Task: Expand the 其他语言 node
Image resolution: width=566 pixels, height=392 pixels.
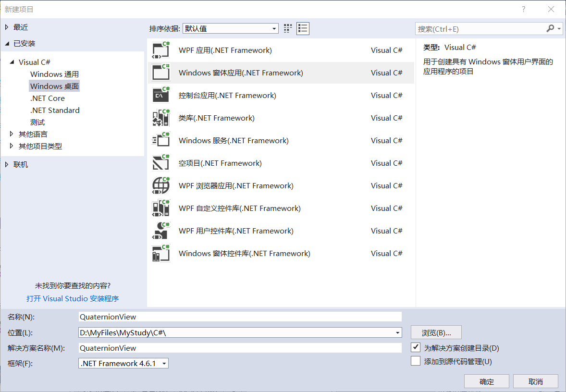Action: click(12, 134)
